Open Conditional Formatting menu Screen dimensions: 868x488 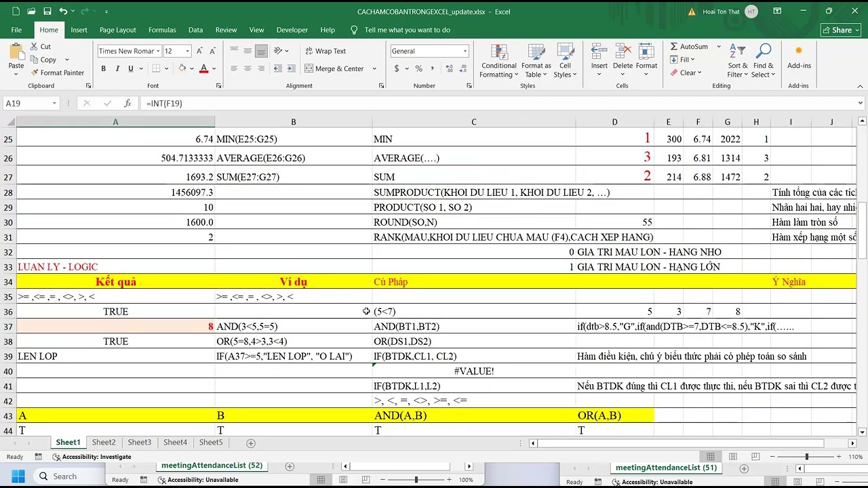point(498,61)
